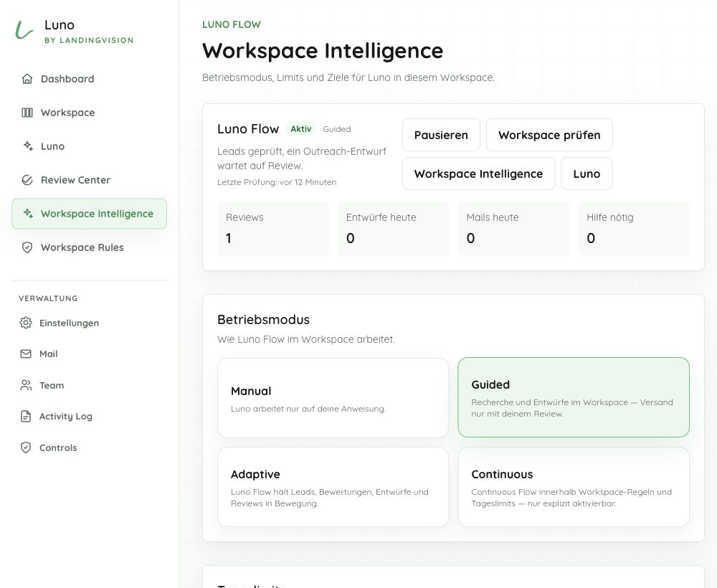Click the Entwürfe heute tile
The height and width of the screenshot is (588, 717).
[x=393, y=229]
